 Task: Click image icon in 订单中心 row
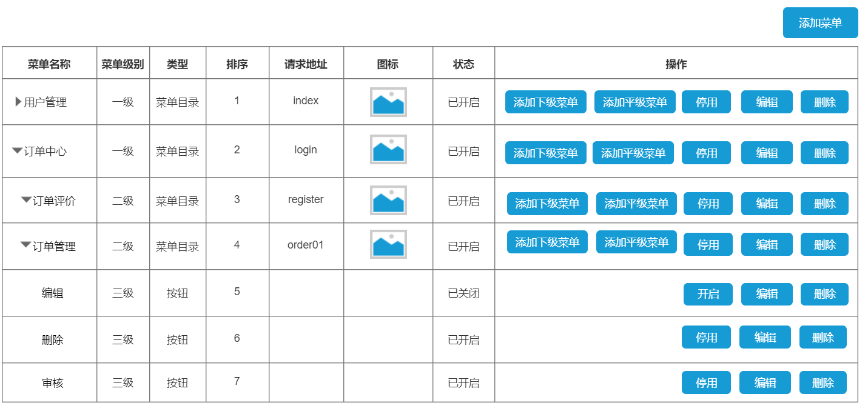click(x=388, y=149)
